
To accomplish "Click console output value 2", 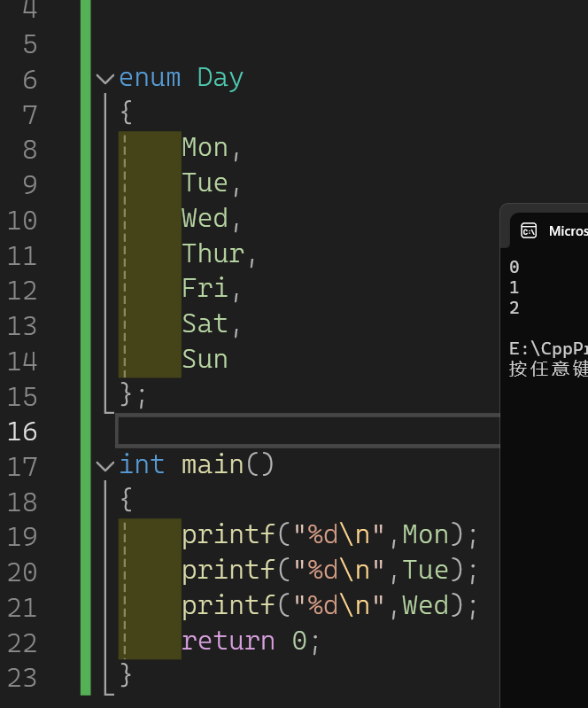I will [514, 308].
